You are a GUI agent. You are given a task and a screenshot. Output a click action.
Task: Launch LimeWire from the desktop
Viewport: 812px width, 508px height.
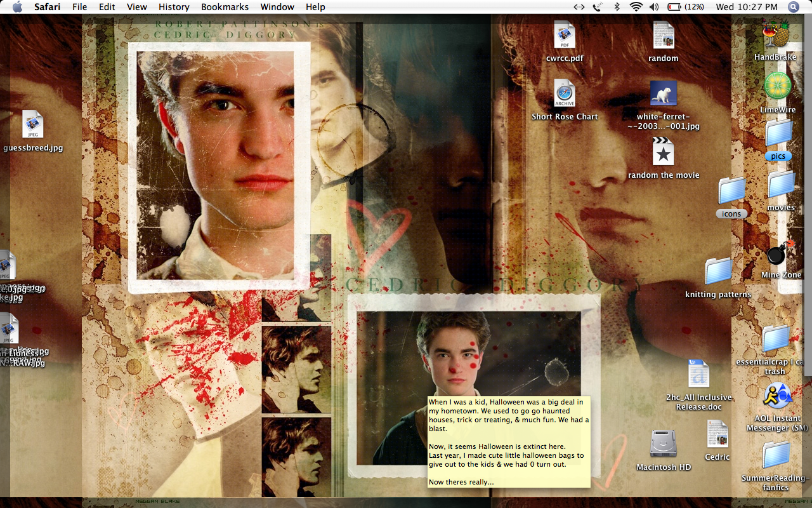pyautogui.click(x=777, y=86)
